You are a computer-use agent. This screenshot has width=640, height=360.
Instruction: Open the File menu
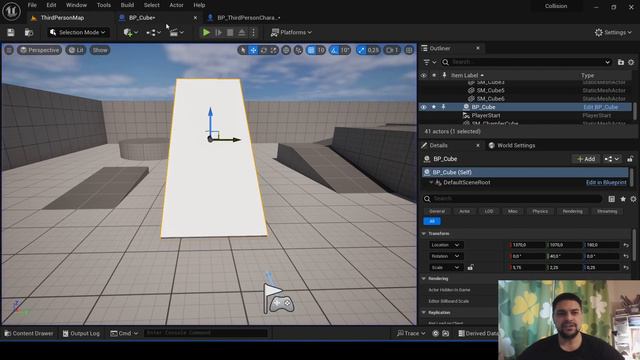pos(32,5)
